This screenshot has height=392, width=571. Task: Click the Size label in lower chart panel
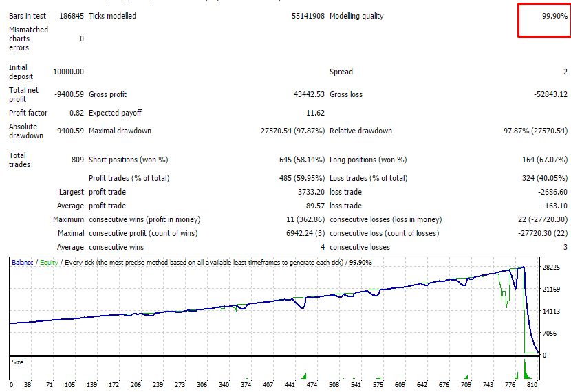pos(17,361)
